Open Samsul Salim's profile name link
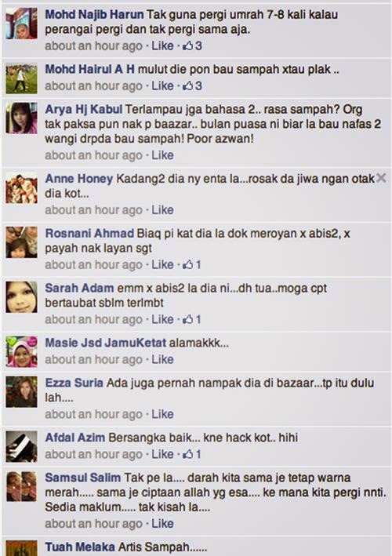Image resolution: width=392 pixels, height=556 pixels. coord(82,478)
